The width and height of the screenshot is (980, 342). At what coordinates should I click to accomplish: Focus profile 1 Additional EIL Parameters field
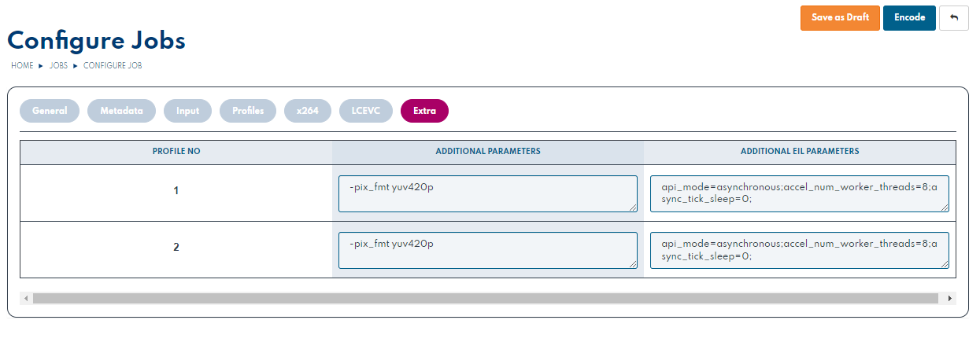pos(799,193)
